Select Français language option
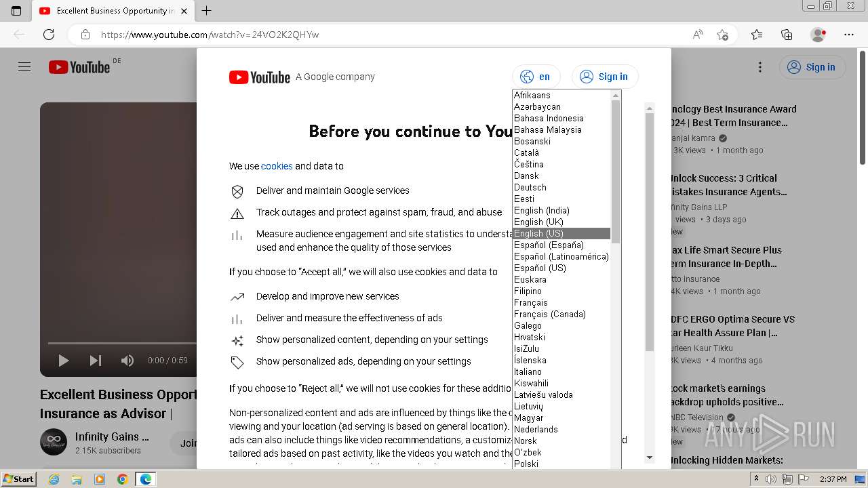This screenshot has height=488, width=868. pyautogui.click(x=561, y=302)
